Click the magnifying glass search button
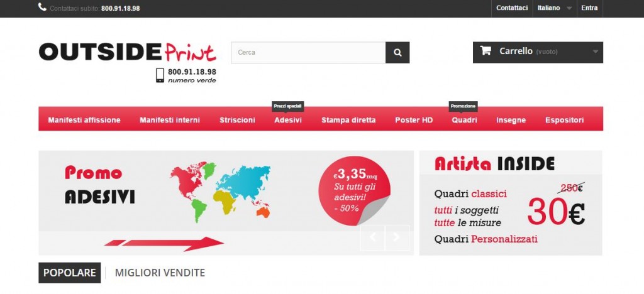 pyautogui.click(x=397, y=53)
